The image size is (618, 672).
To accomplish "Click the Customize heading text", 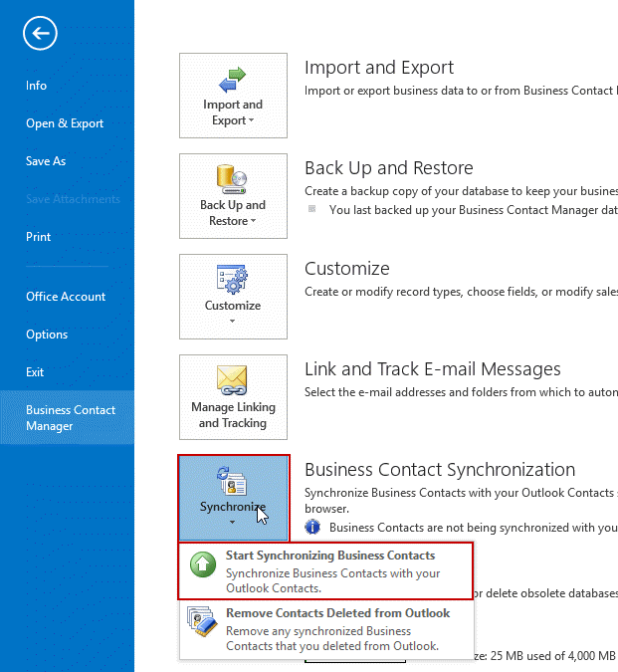I will click(347, 269).
